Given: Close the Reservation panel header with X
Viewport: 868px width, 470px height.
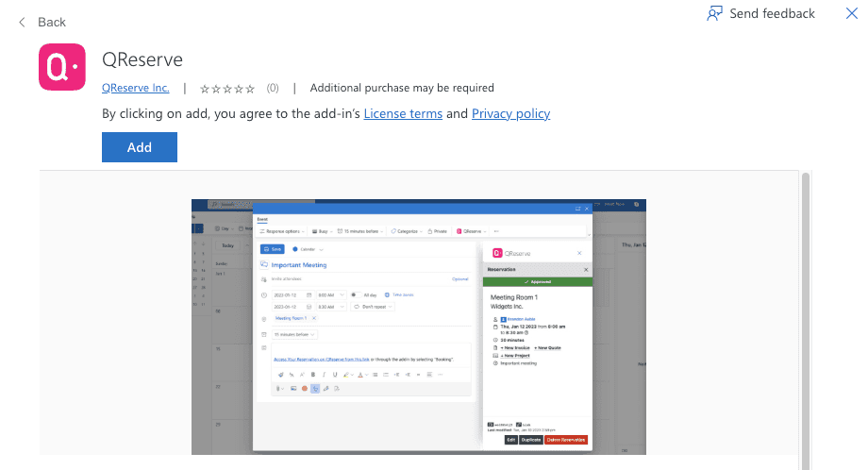Looking at the screenshot, I should click(585, 270).
